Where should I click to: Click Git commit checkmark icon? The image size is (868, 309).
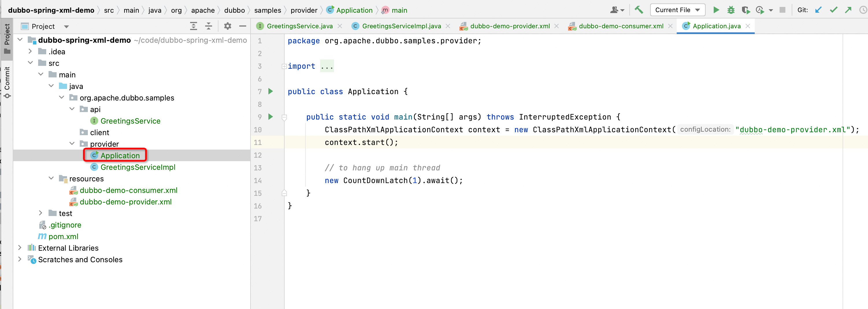pyautogui.click(x=833, y=10)
